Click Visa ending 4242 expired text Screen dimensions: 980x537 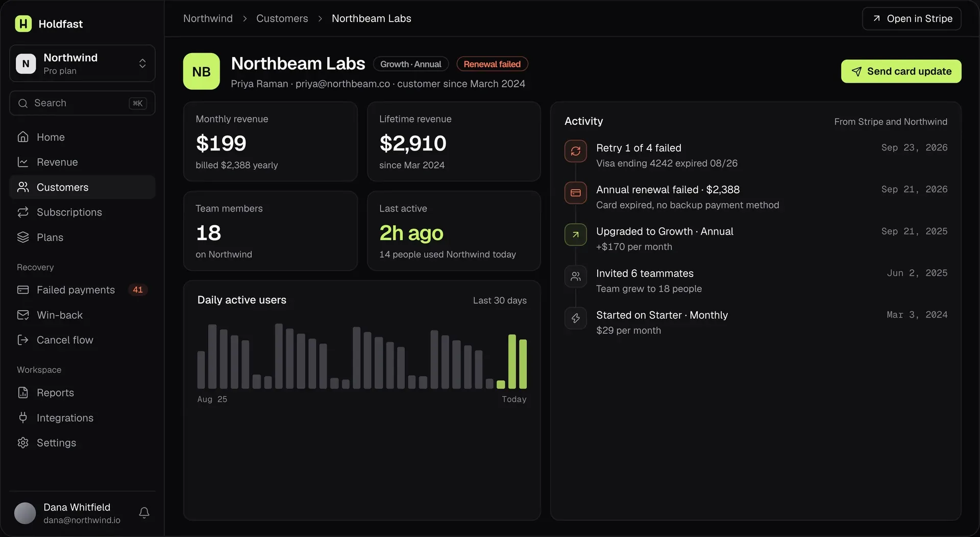(667, 163)
